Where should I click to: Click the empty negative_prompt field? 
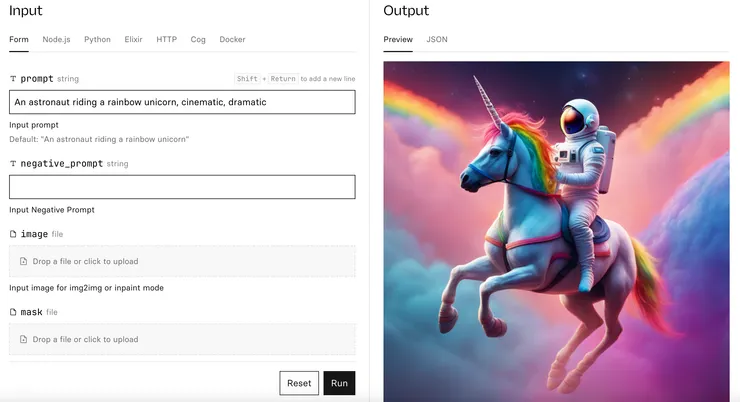[182, 187]
